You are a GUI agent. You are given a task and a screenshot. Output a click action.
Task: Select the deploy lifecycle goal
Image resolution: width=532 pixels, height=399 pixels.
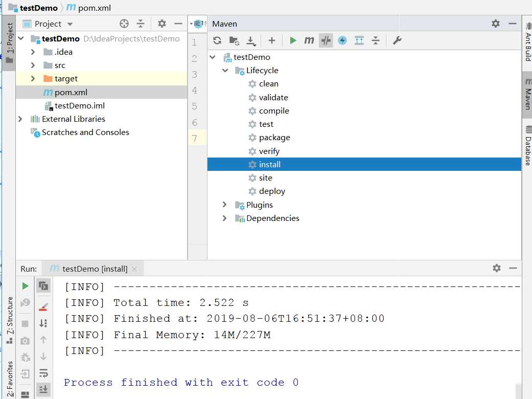[x=267, y=191]
